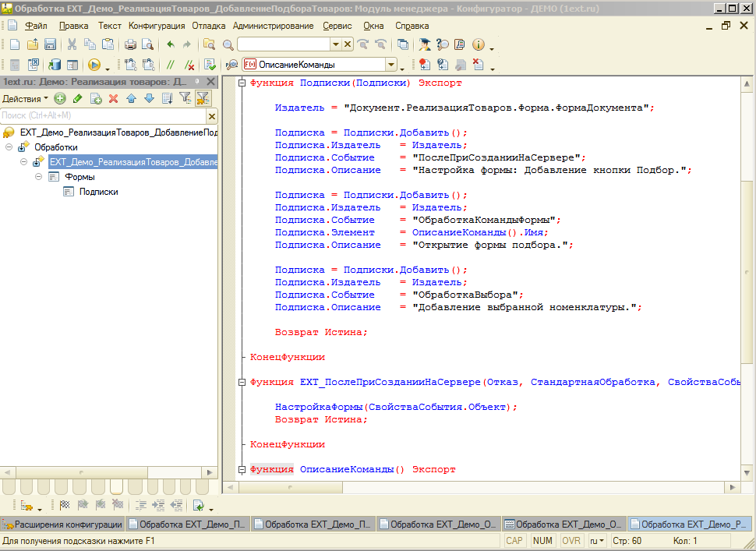Open print preview icon
The width and height of the screenshot is (756, 551).
(147, 44)
